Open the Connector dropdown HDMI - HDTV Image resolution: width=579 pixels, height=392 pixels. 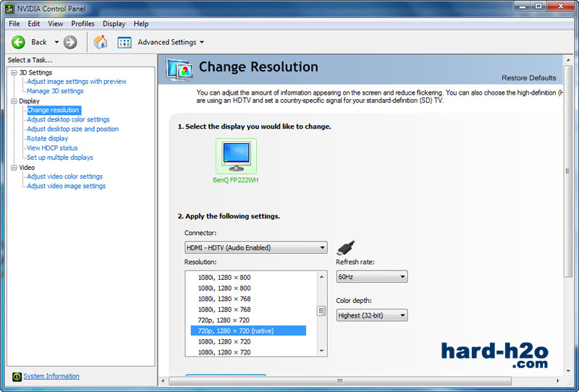pos(255,247)
